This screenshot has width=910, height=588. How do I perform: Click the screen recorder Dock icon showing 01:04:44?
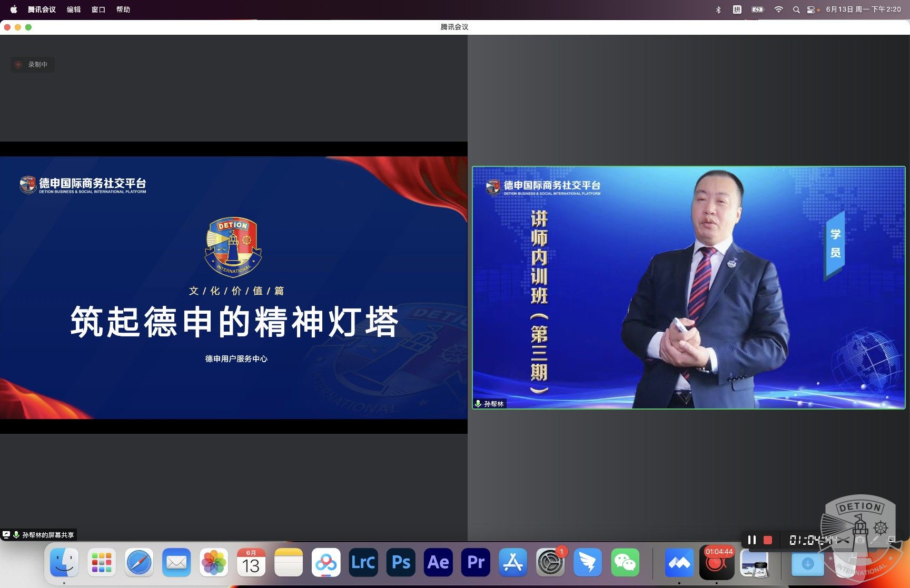tap(717, 563)
